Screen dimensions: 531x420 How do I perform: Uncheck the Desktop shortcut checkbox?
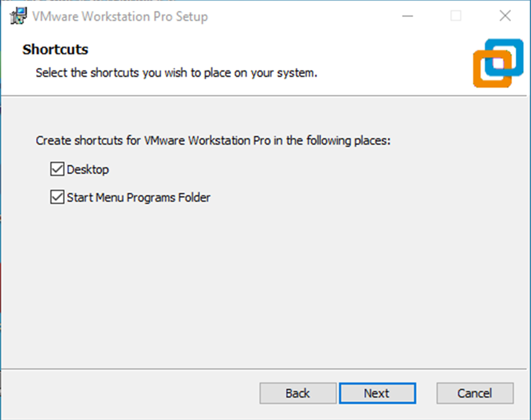58,170
